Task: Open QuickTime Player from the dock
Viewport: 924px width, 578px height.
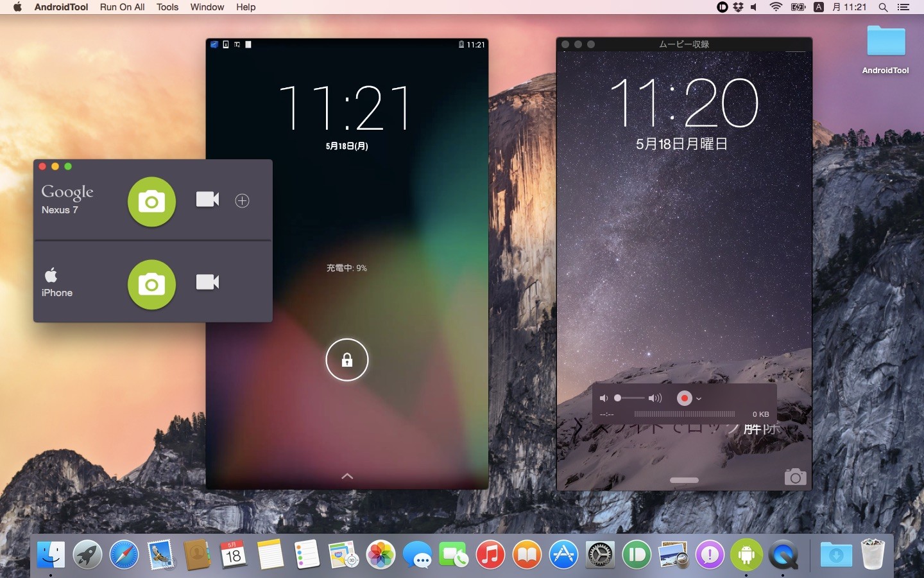Action: pos(783,554)
